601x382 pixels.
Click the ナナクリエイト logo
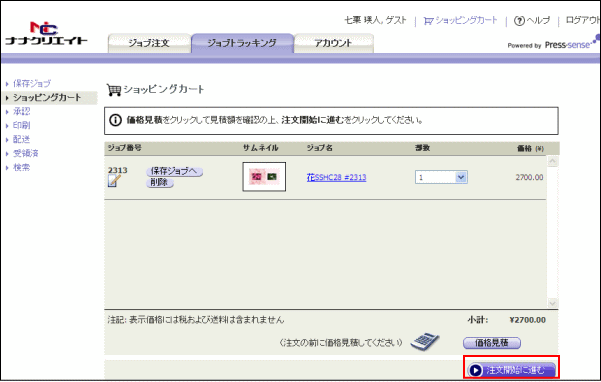tap(46, 33)
